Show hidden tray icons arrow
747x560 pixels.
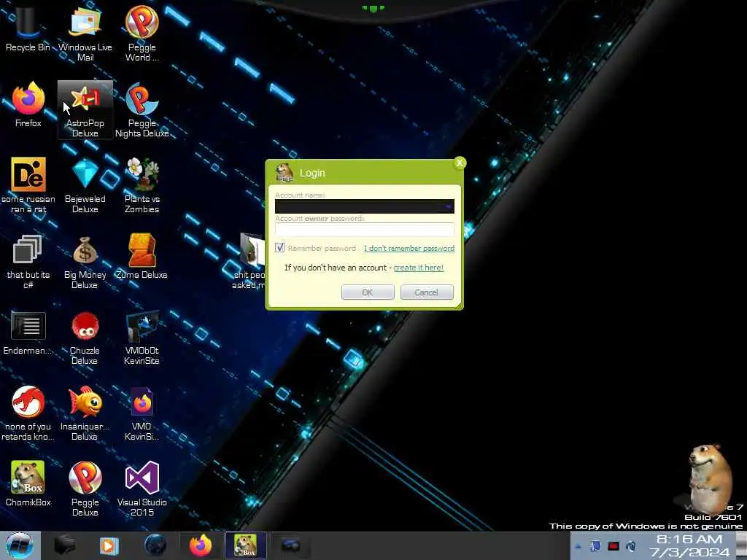point(578,547)
